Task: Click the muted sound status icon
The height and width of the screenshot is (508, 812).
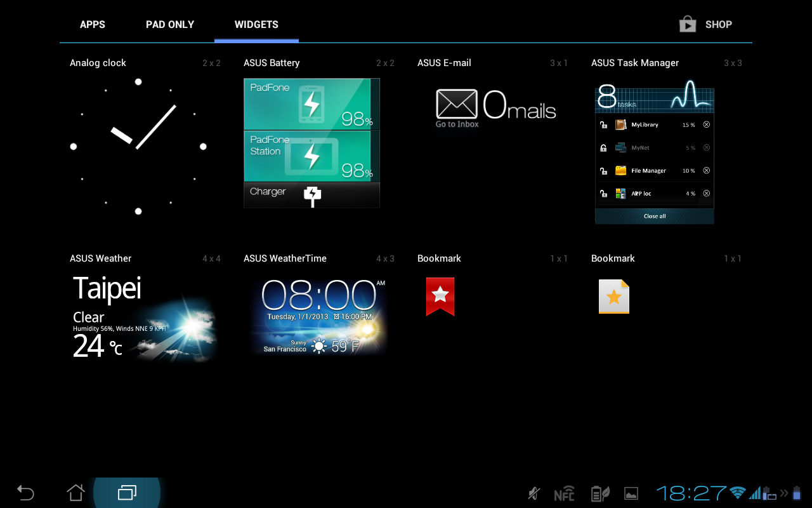Action: click(534, 493)
